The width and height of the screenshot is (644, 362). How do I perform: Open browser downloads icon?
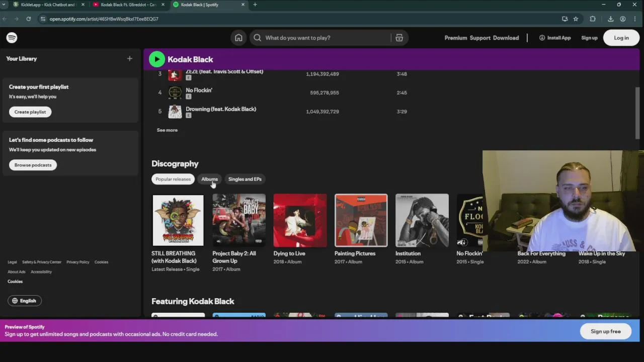click(x=610, y=19)
